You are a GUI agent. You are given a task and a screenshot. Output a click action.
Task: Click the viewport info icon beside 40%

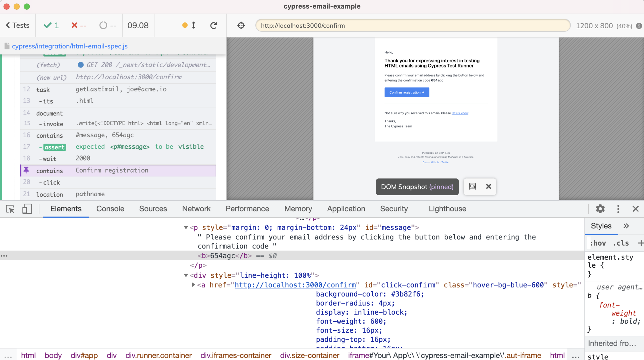pos(639,26)
